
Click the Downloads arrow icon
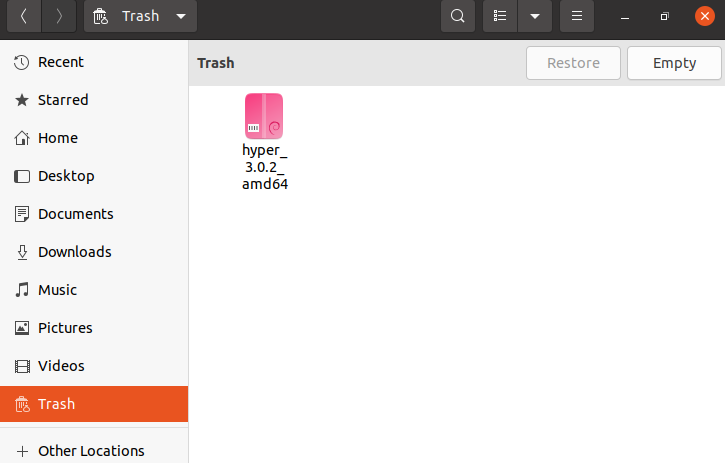tap(22, 252)
